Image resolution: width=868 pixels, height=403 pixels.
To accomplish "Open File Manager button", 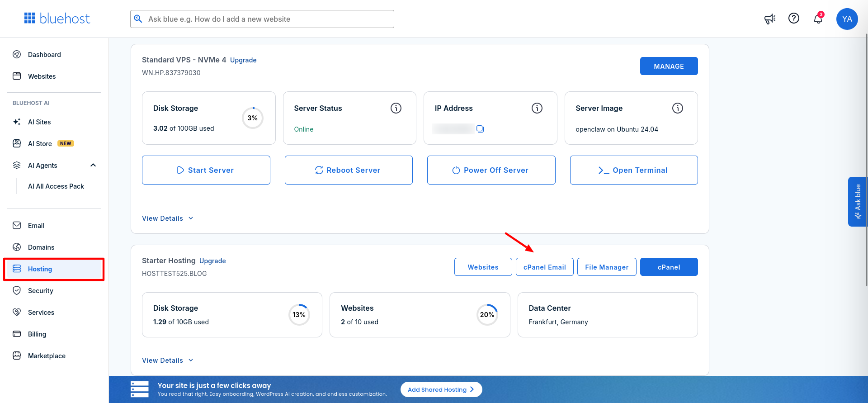I will point(607,267).
